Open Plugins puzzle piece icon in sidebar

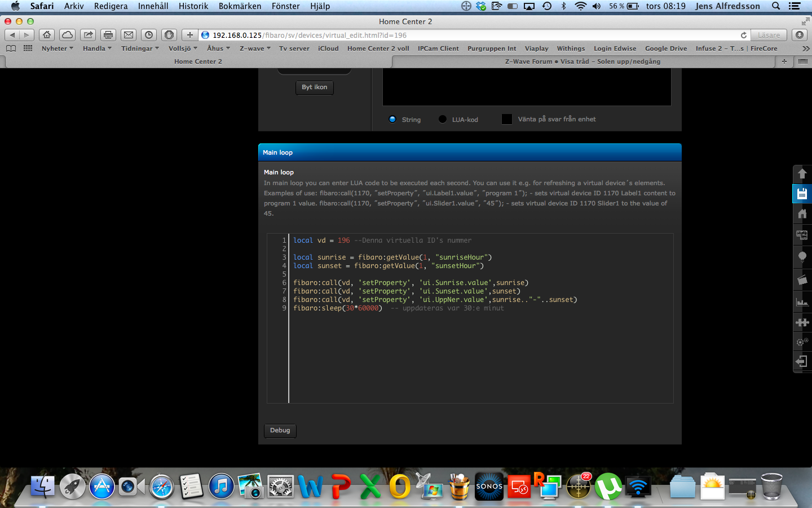[x=802, y=322]
